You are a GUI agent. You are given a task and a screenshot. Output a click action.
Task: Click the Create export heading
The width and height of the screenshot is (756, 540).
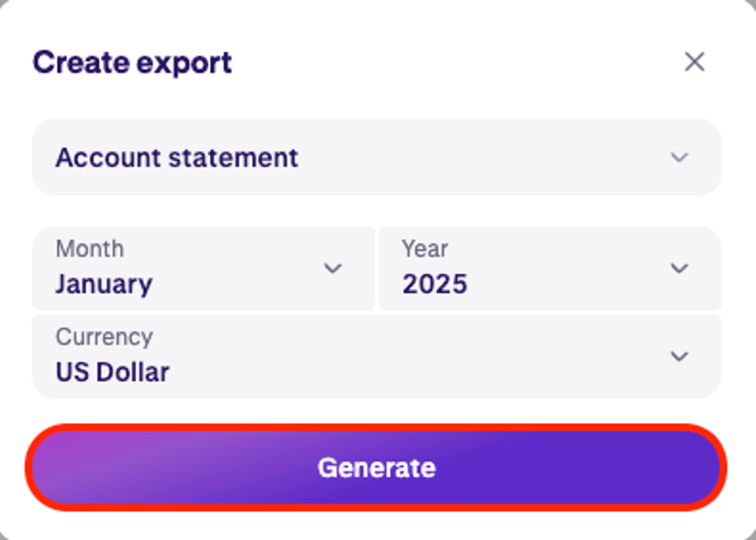(x=132, y=63)
